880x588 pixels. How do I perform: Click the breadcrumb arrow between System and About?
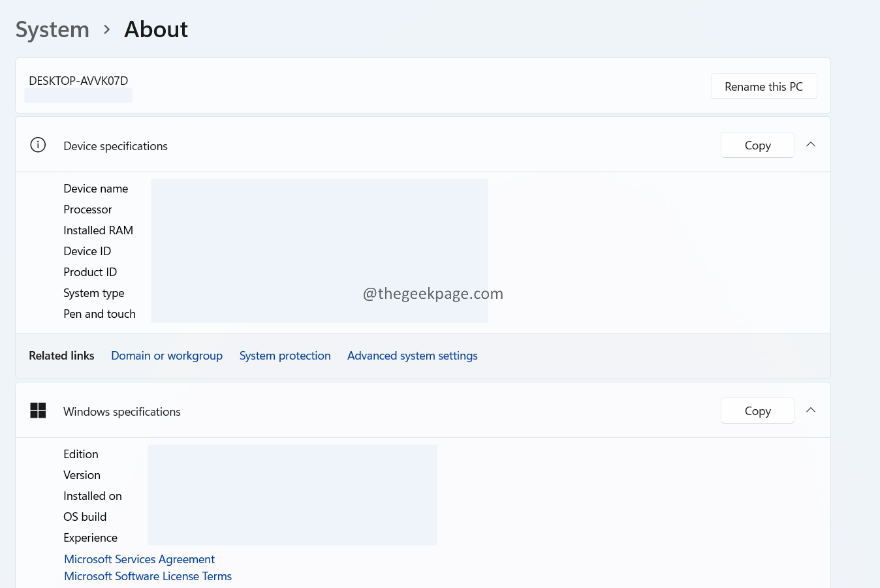pyautogui.click(x=107, y=30)
